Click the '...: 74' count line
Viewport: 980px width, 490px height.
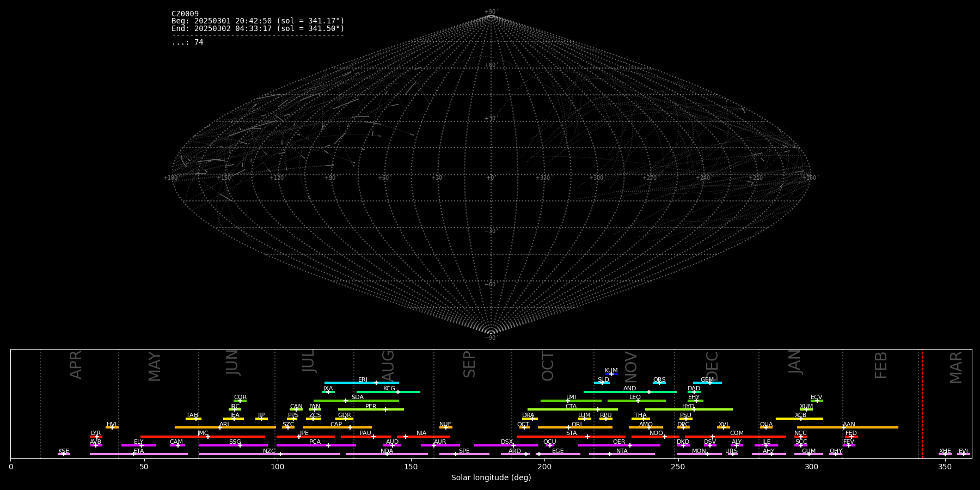coord(187,42)
